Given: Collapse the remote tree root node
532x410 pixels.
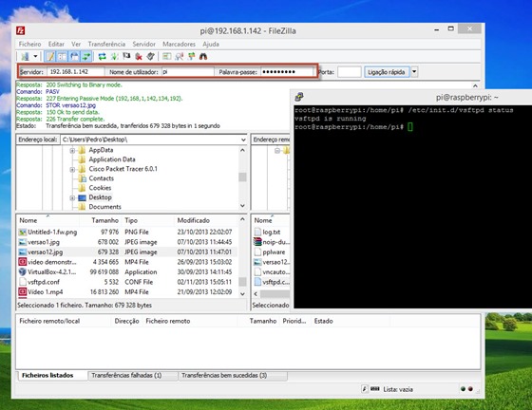Looking at the screenshot, I should pos(277,151).
